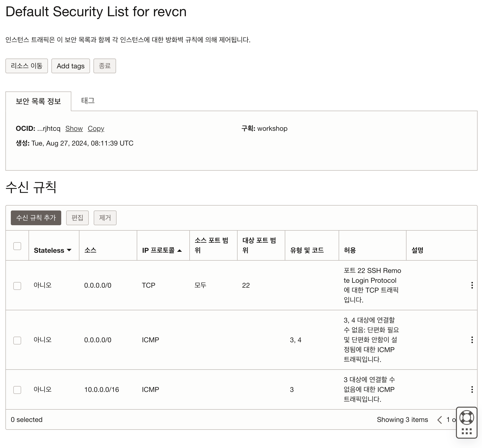Open actions menu for 10.0.0.0/16 ICMP rule
This screenshot has width=482, height=448.
[472, 389]
